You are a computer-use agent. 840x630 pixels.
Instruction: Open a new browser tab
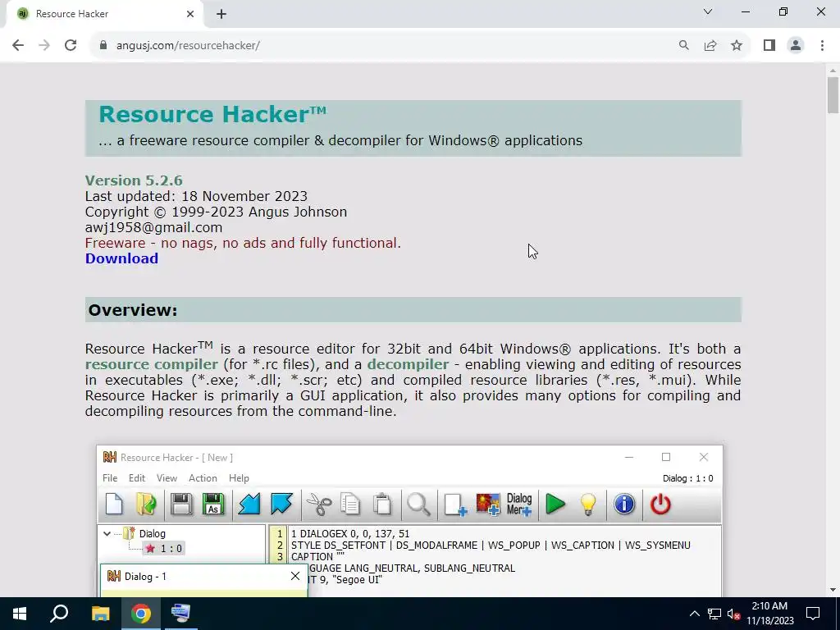coord(221,14)
